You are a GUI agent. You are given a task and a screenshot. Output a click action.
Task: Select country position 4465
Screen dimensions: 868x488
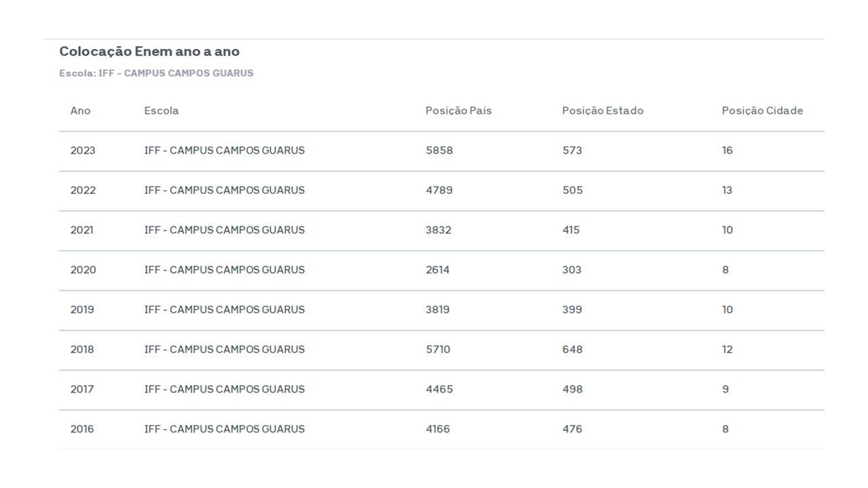tap(439, 390)
